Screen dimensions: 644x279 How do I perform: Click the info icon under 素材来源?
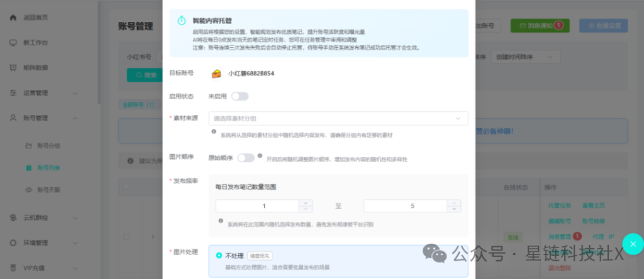(214, 132)
